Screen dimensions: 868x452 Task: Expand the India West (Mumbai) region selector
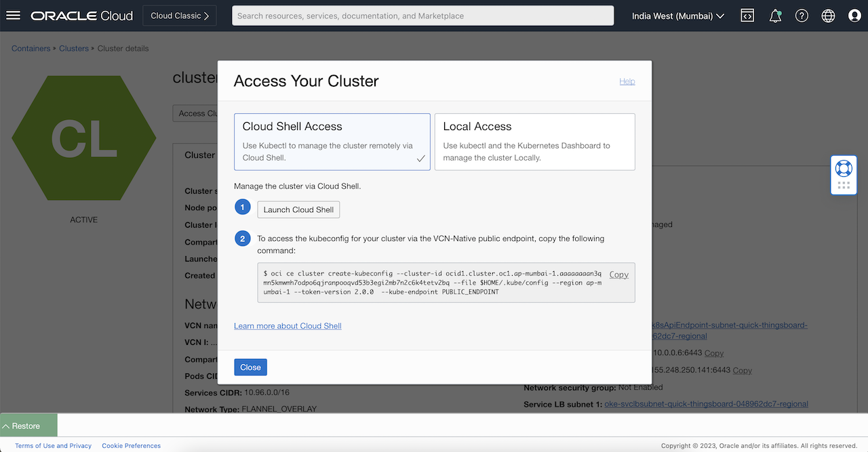coord(678,16)
